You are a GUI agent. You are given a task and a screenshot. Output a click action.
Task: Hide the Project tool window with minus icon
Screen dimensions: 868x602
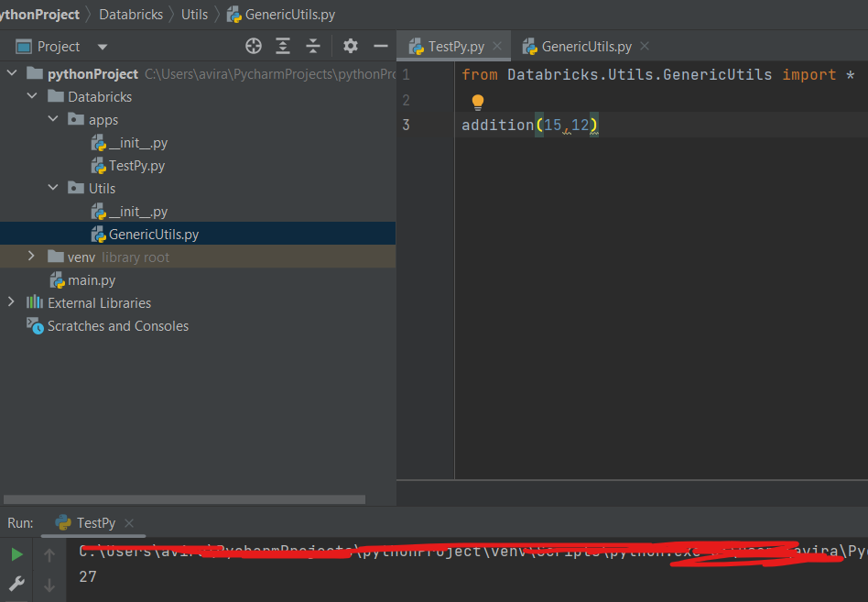[x=381, y=46]
